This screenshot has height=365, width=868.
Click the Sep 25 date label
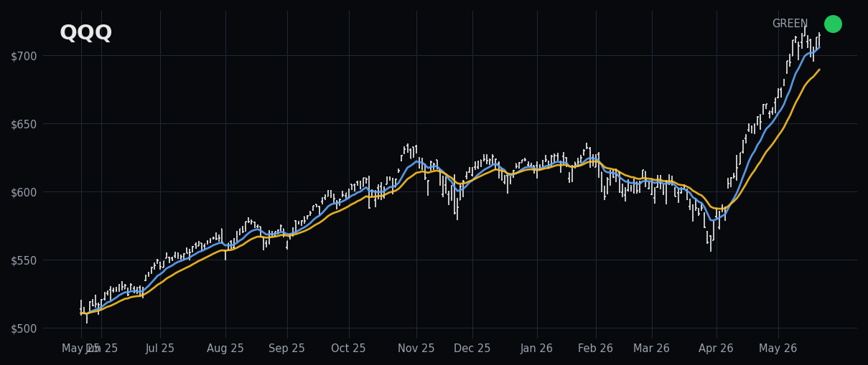[287, 349]
